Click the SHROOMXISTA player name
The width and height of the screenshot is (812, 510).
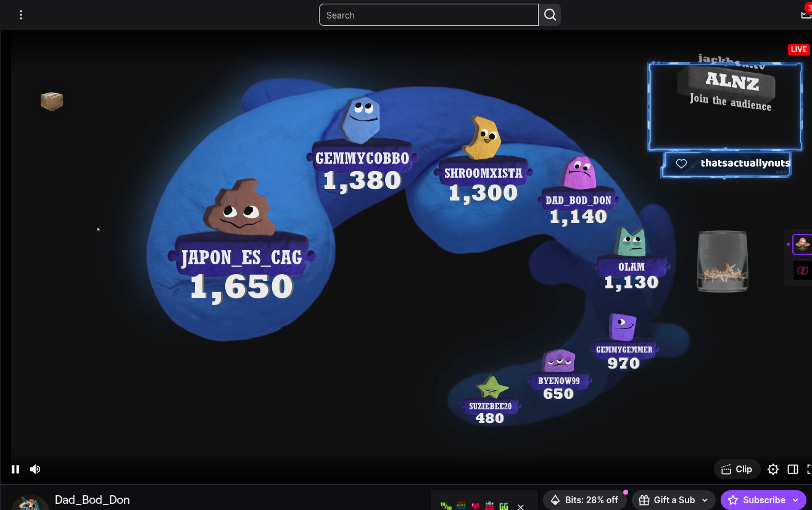tap(483, 173)
